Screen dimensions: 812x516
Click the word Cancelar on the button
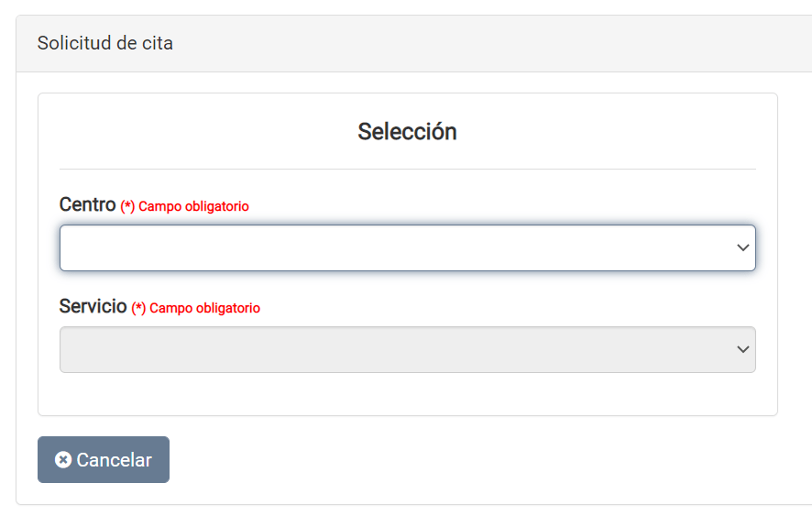(114, 460)
